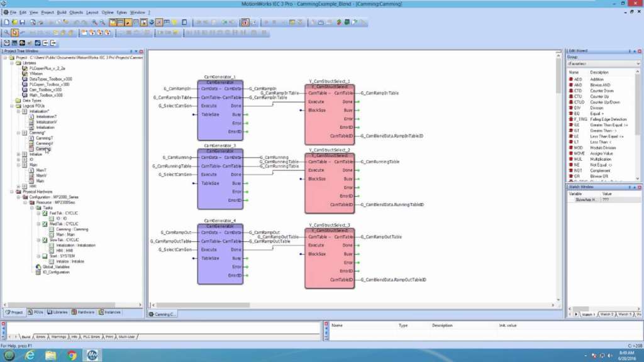The image size is (644, 362).
Task: Click the system clock in the tray
Action: 627,356
